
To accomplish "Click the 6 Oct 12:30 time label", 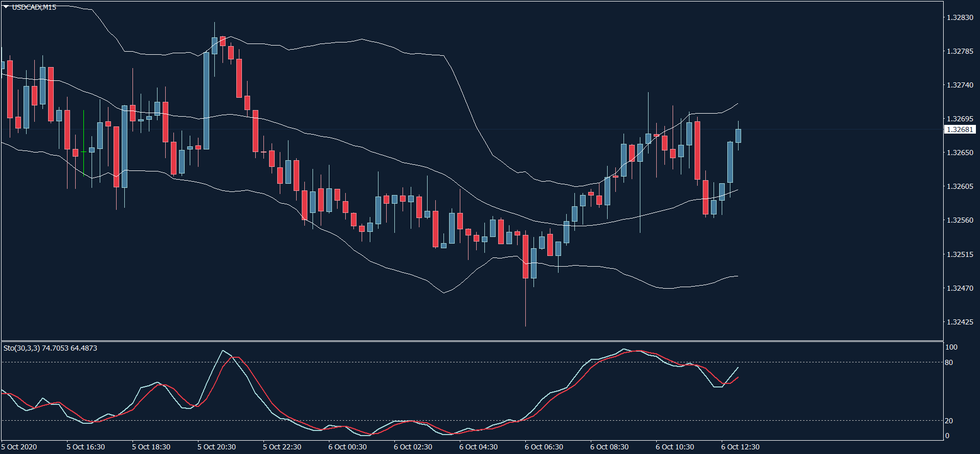I will point(740,447).
